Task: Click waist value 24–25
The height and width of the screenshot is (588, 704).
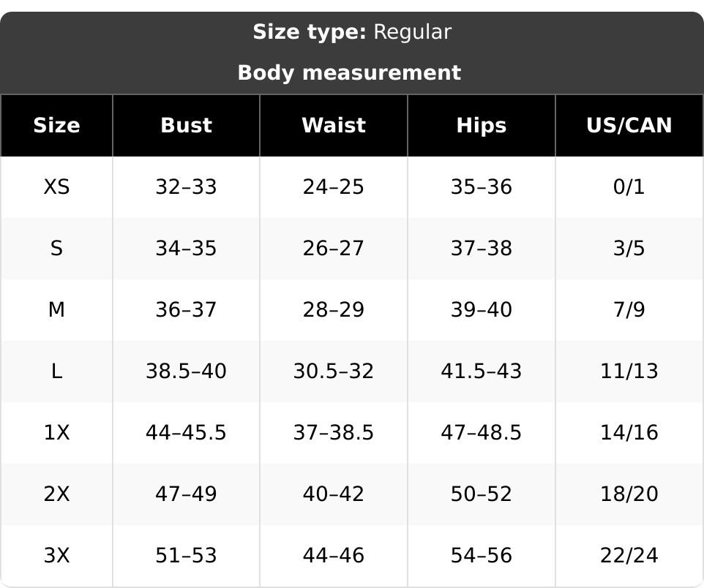Action: pos(334,186)
